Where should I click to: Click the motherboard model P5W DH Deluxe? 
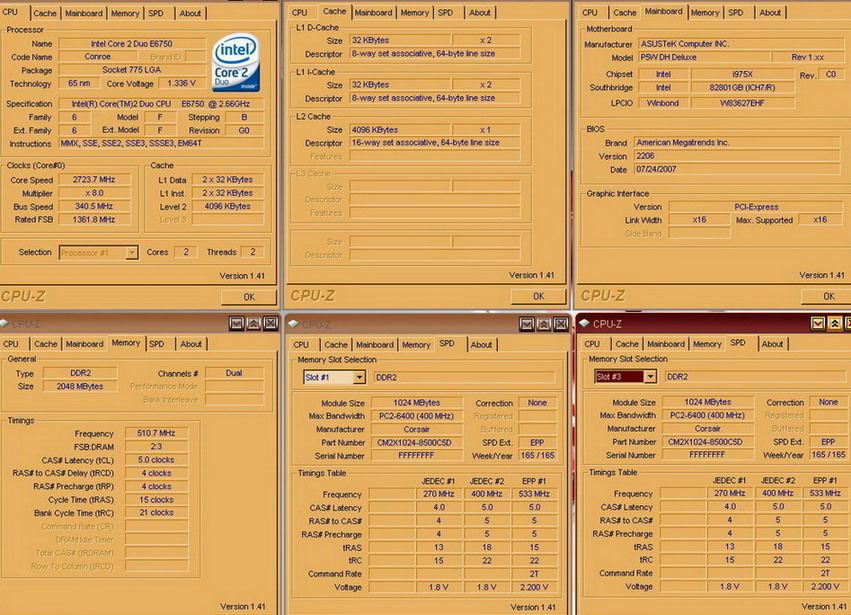(704, 57)
